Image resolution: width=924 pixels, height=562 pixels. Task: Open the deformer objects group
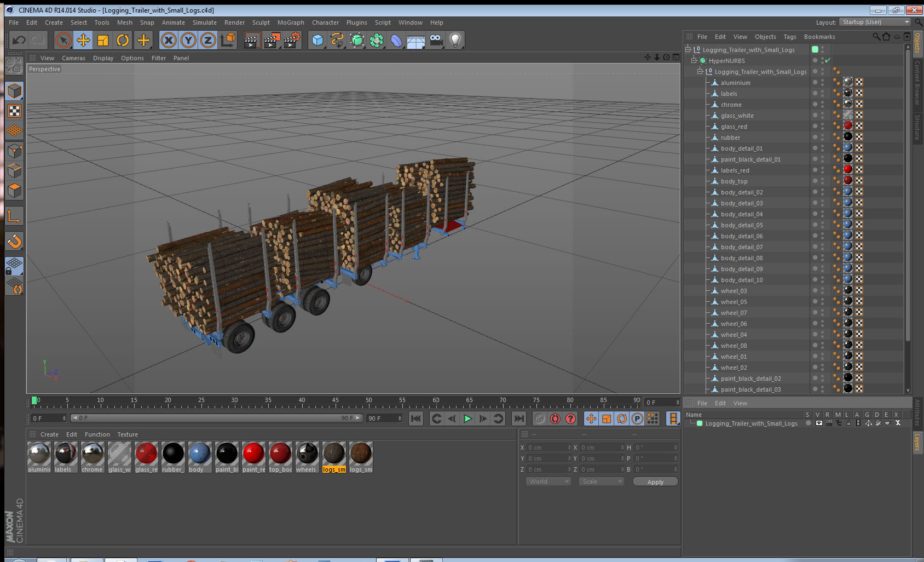[396, 40]
